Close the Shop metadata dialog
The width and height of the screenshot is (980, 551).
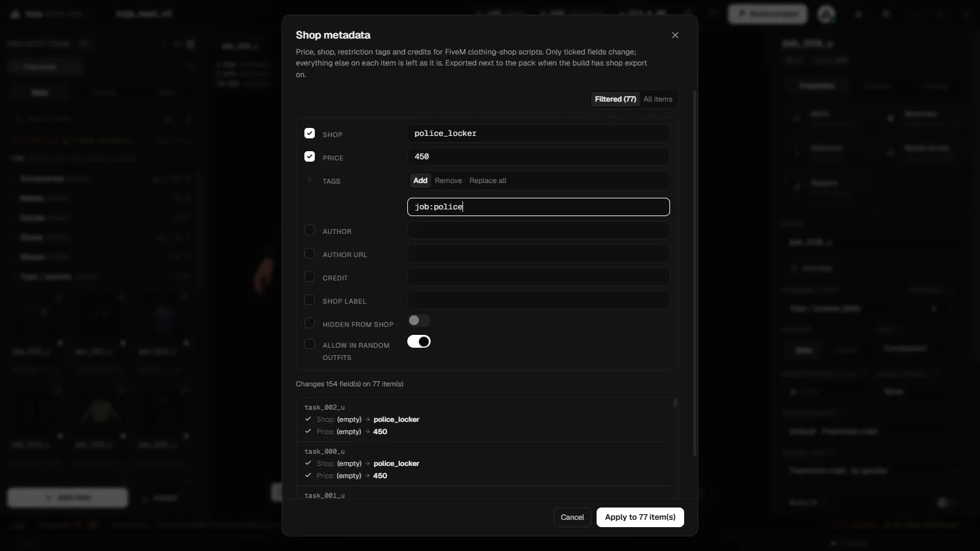click(675, 35)
